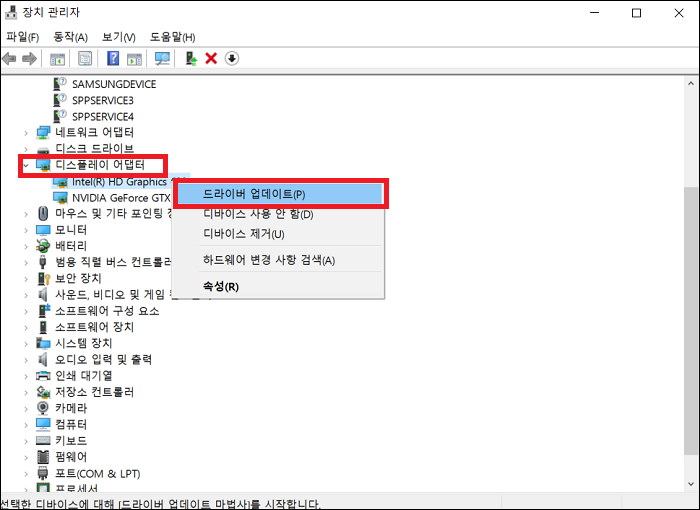Click the 디스플레이 어댑터 category icon
This screenshot has height=510, width=700.
(43, 165)
